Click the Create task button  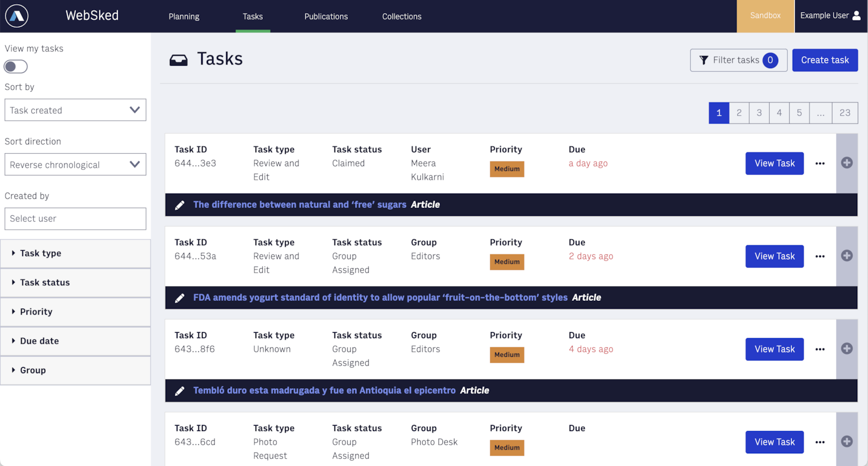click(x=825, y=60)
